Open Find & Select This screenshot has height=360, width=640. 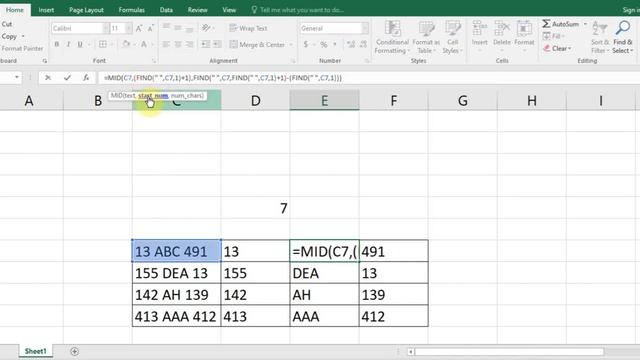point(623,38)
